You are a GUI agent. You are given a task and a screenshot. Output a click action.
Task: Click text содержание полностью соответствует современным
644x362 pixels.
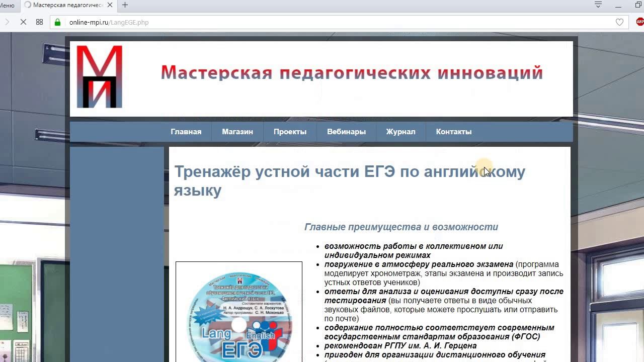pyautogui.click(x=439, y=332)
